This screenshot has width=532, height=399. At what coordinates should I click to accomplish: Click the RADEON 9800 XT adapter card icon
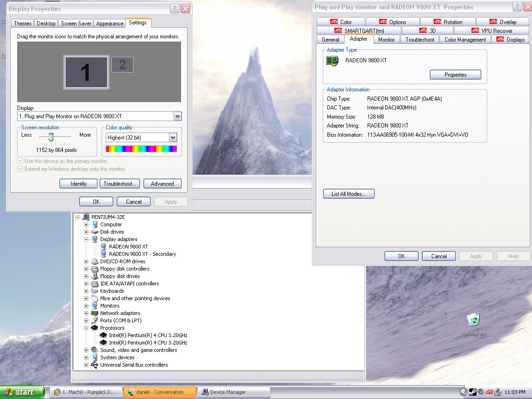coord(332,61)
